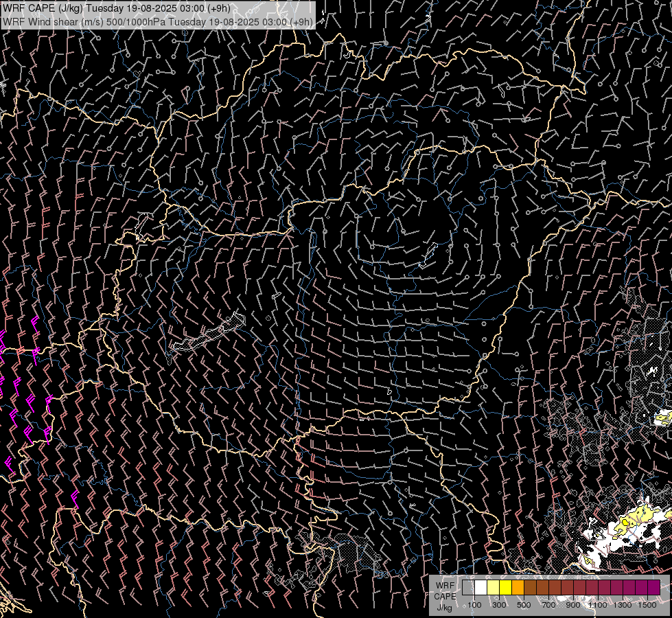
Task: Click the 1500 legend scale label
Action: [x=647, y=605]
